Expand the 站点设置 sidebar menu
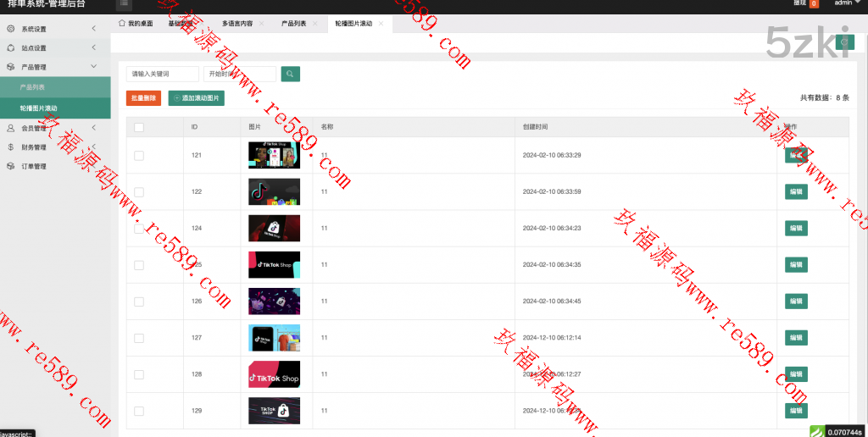Viewport: 868px width, 437px height. click(51, 48)
